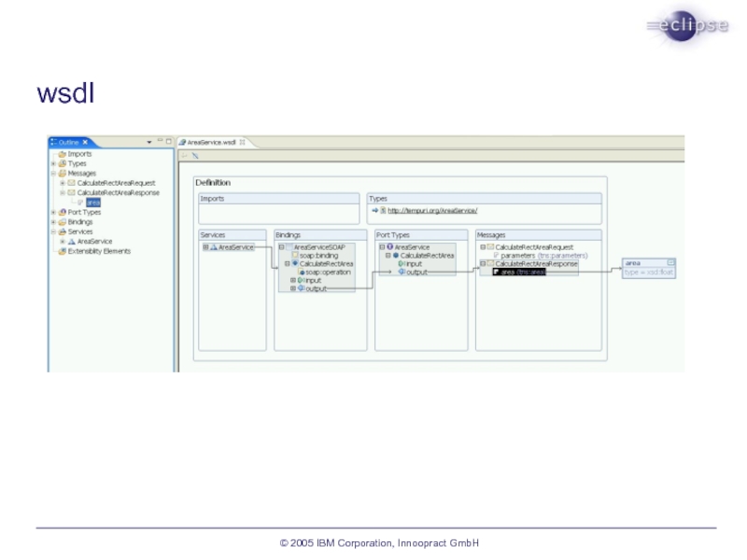Click the Extensibility Elements folder icon
This screenshot has height=560, width=747.
click(62, 251)
